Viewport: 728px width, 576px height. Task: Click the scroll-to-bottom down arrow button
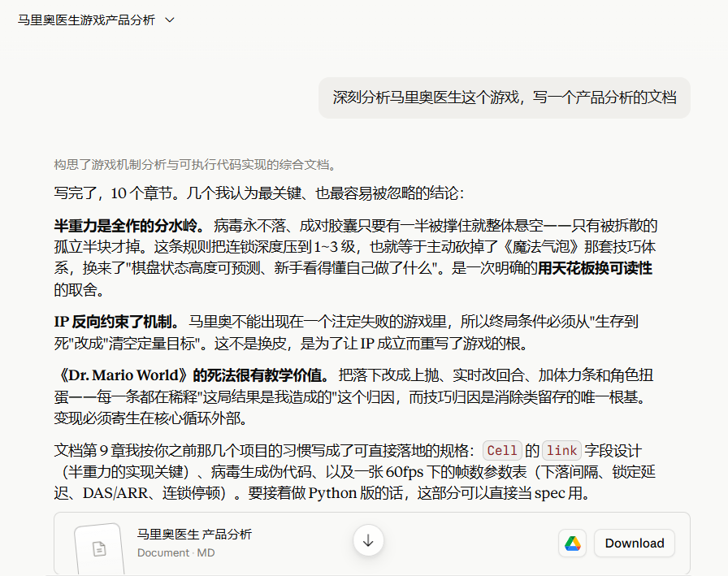pos(368,540)
